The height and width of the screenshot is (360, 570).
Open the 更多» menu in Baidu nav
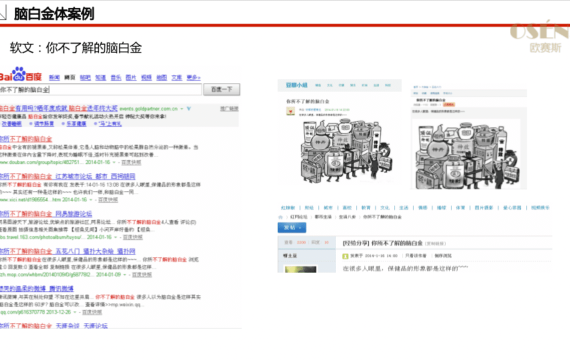[193, 77]
